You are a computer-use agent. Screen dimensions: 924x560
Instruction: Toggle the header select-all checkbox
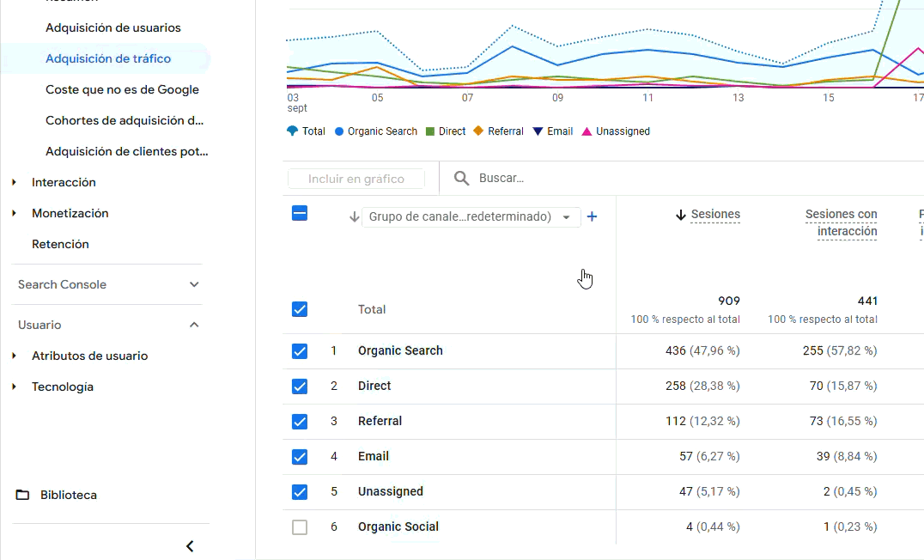click(300, 214)
